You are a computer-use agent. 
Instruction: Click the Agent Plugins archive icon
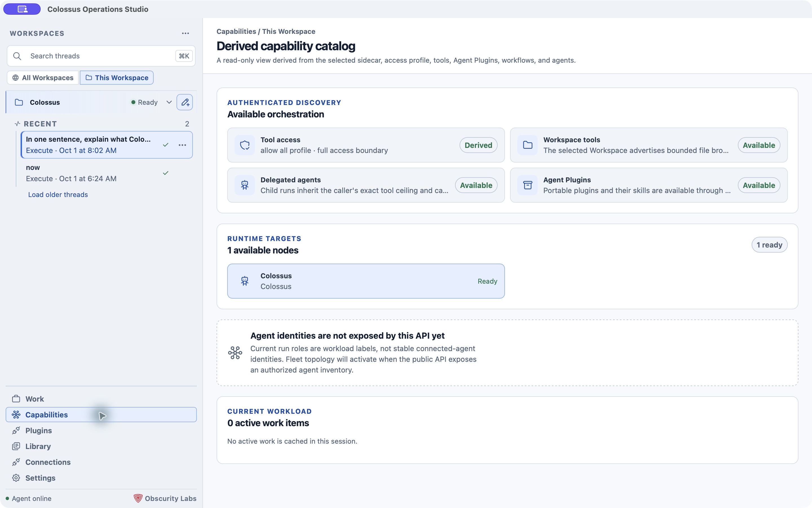coord(528,185)
